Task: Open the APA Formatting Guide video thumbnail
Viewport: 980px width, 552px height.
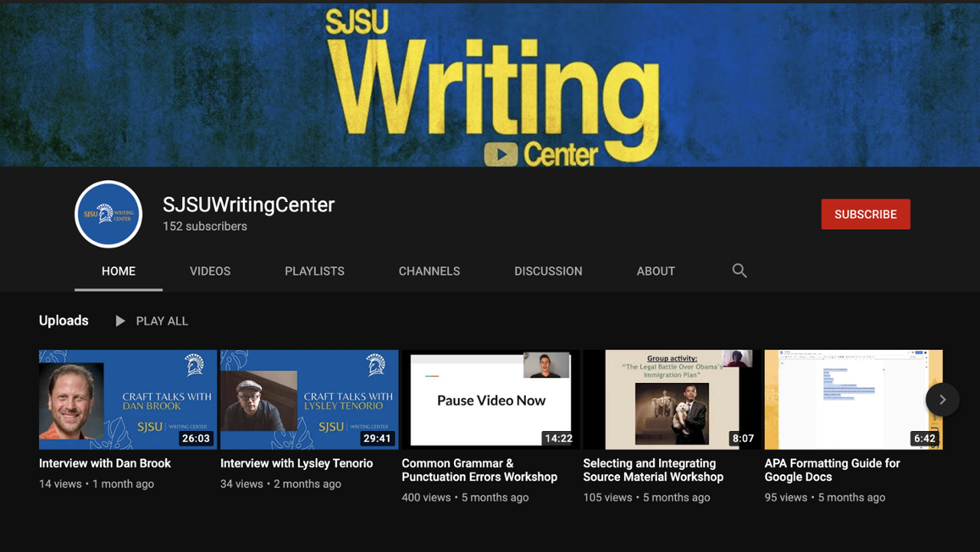Action: pyautogui.click(x=853, y=400)
